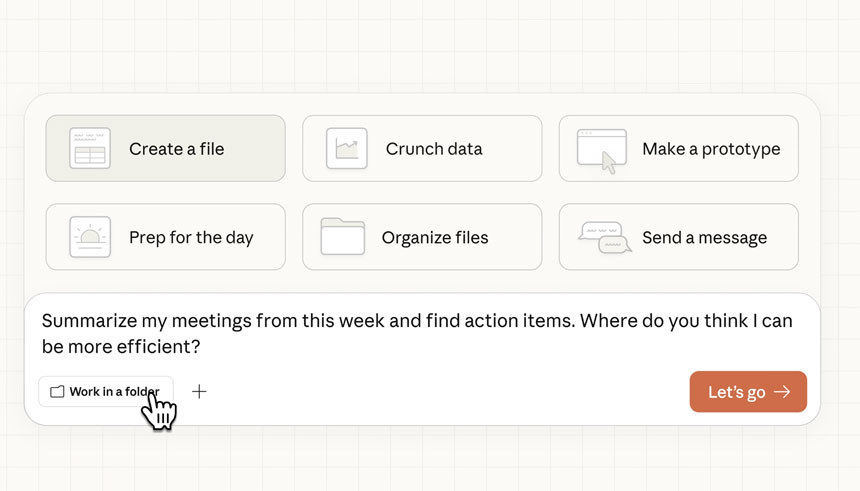Select the Create a file card label

coord(176,149)
